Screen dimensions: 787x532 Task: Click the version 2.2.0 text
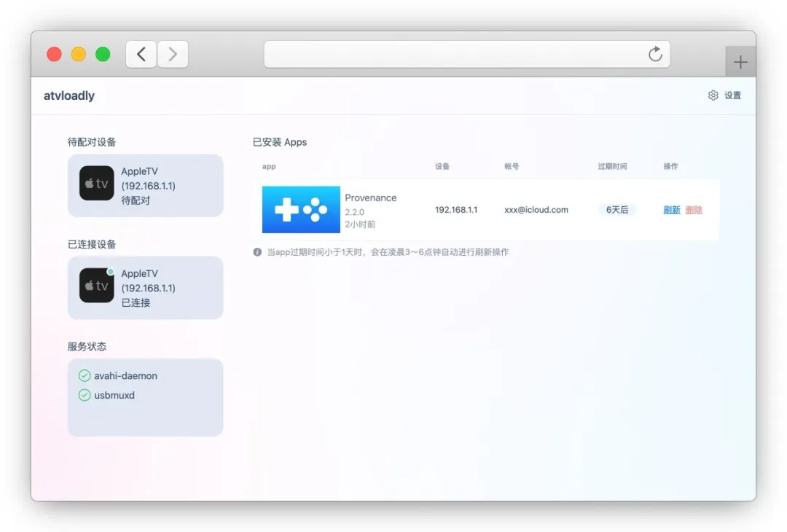354,212
